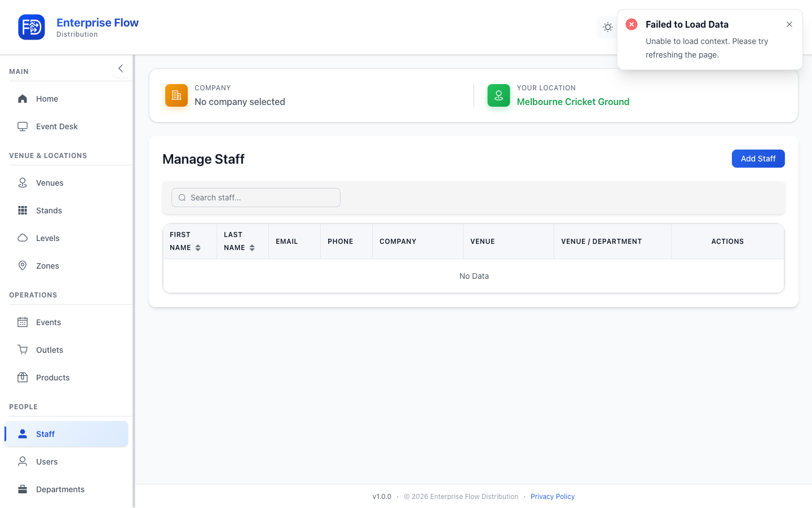Dismiss the Failed to Load Data notification

coord(789,24)
